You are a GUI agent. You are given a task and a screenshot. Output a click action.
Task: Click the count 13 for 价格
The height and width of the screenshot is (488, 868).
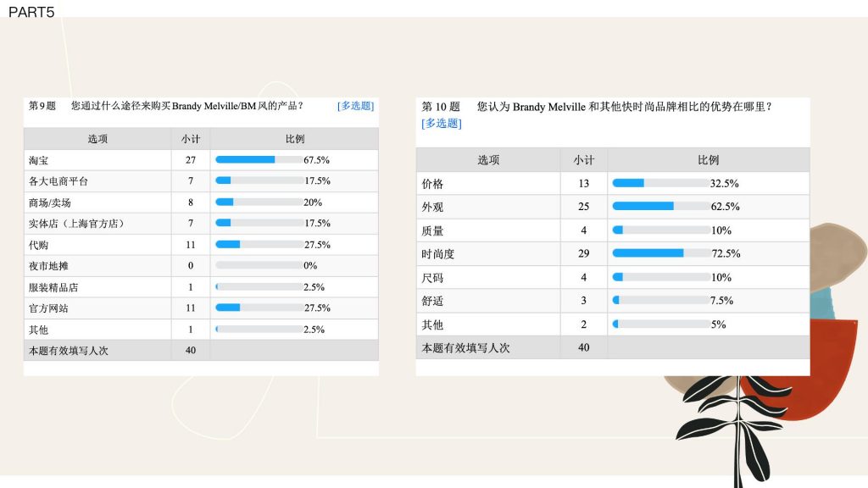coord(583,183)
